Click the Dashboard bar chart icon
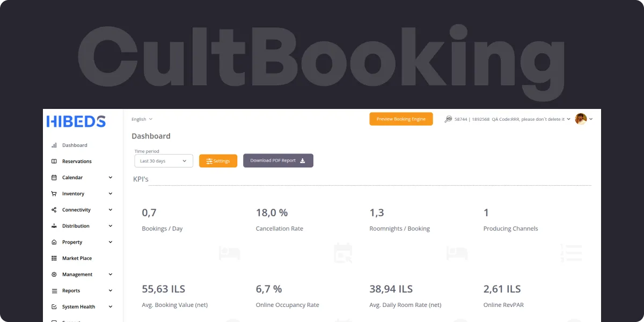Screen dimensions: 644x322 [54, 145]
